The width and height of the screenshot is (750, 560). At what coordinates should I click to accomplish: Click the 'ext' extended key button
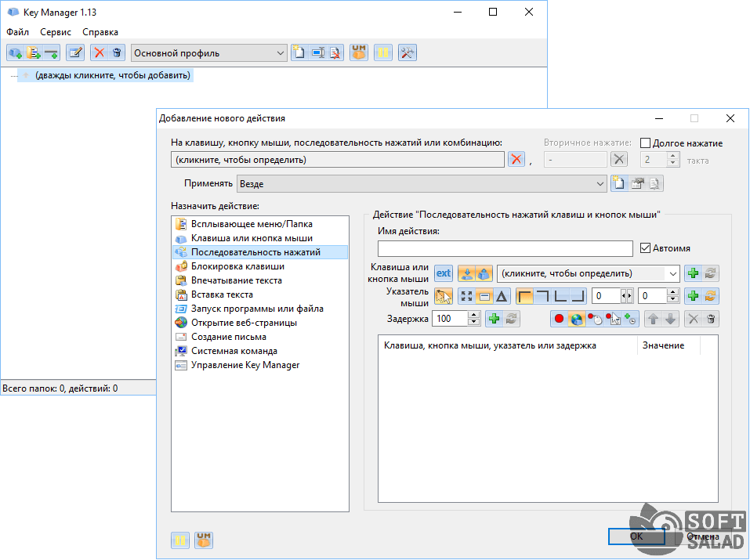pos(444,273)
